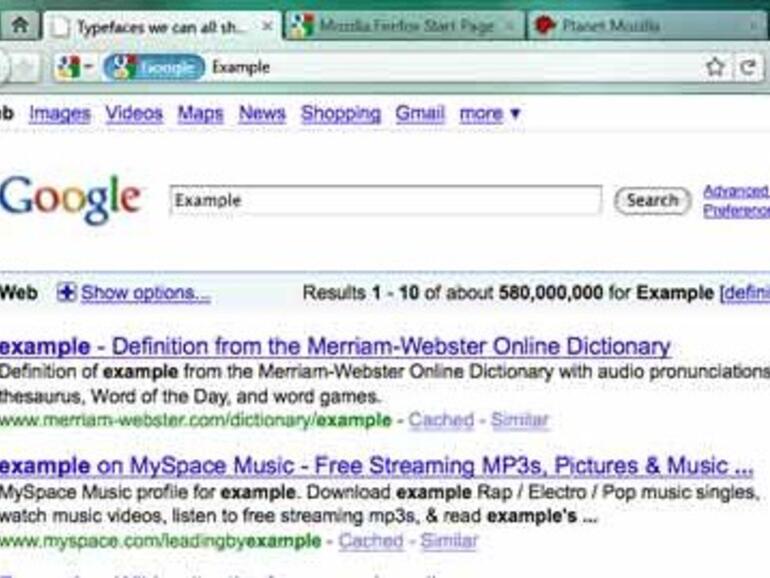
Task: Click the Google favicon on the Firefox Start Page tab
Action: [302, 26]
